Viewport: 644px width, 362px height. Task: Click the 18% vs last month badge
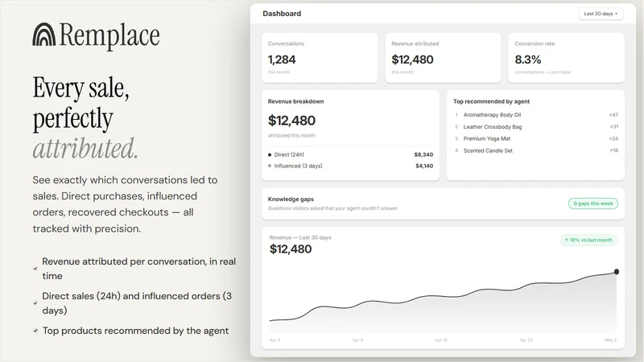(588, 240)
